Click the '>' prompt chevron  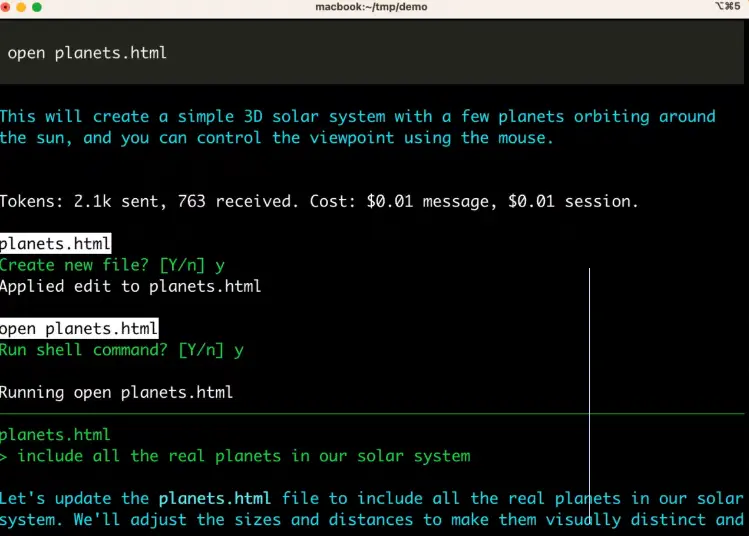point(3,457)
